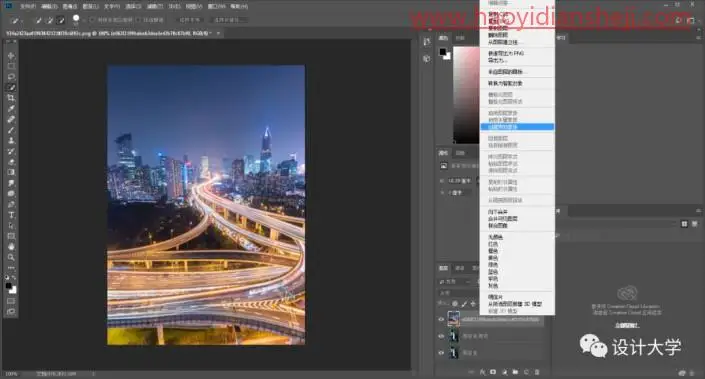
Task: Select the Zoom tool
Action: coord(11,257)
